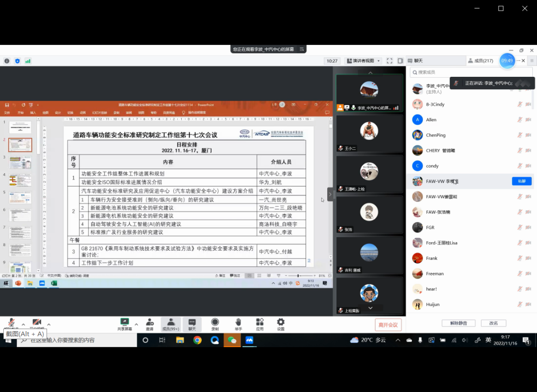Viewport: 537px width, 392px height.
Task: Select slide 2 thumbnail in PowerPoint
Action: click(20, 145)
